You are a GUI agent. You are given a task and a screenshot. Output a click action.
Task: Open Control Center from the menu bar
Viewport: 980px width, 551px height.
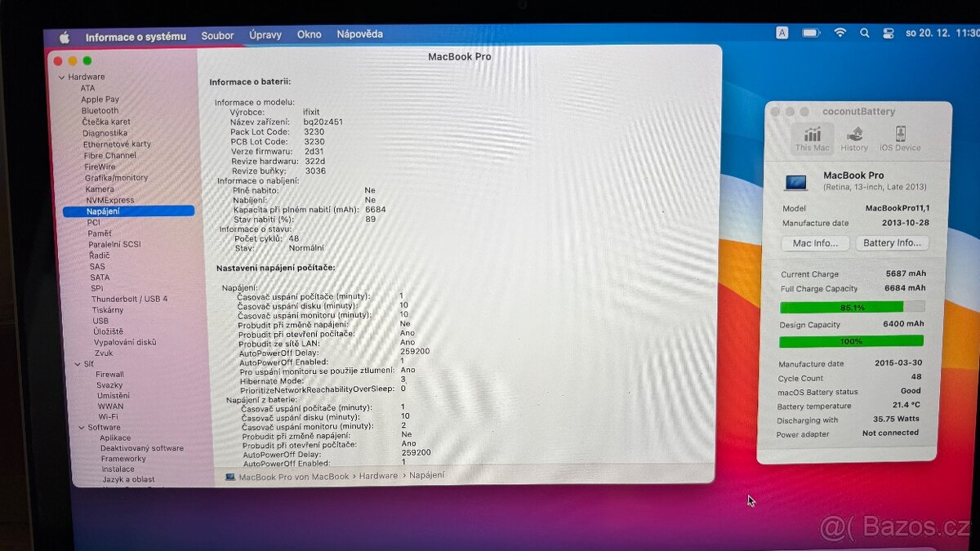click(x=888, y=33)
